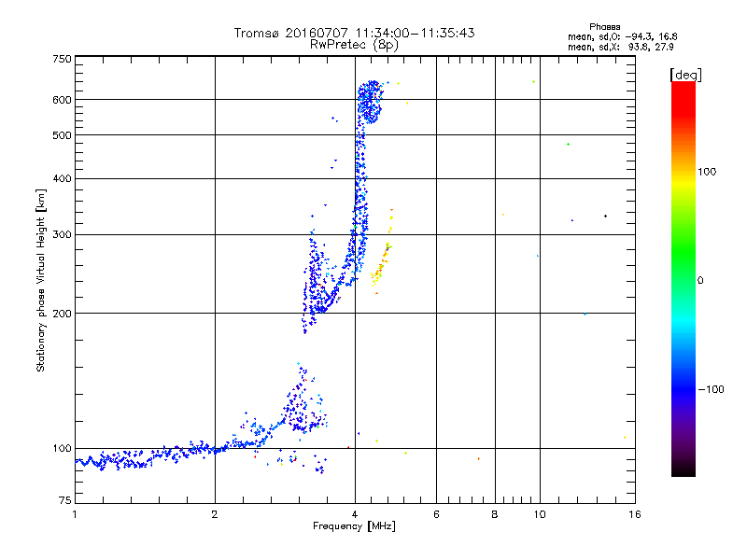Click the 'mean, sd,X: 93.8, 27.9' line
This screenshot has width=747, height=560.
point(620,47)
